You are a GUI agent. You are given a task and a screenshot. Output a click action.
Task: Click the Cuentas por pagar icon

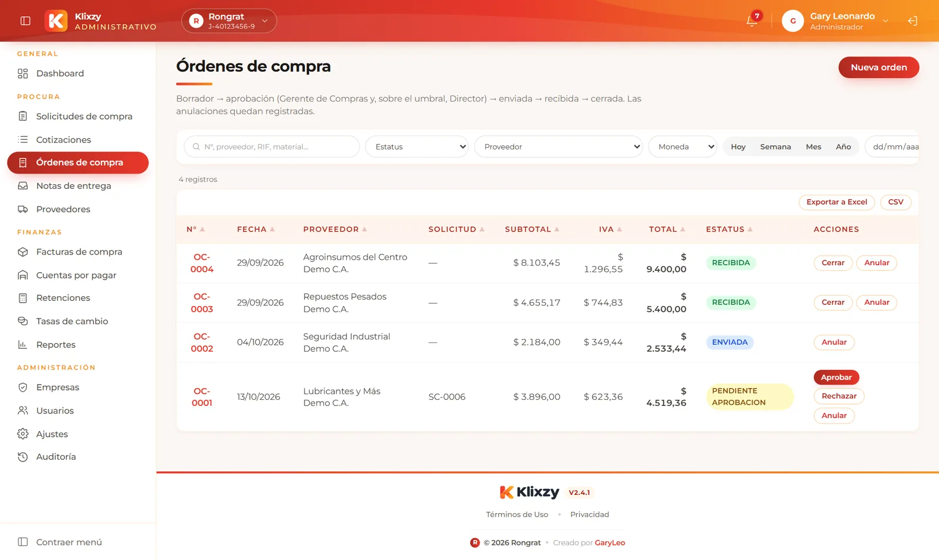tap(23, 275)
